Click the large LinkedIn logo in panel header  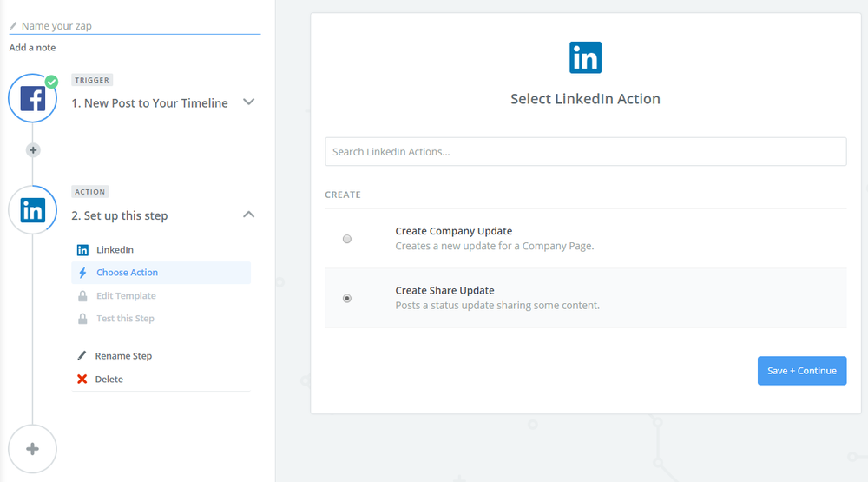(585, 58)
